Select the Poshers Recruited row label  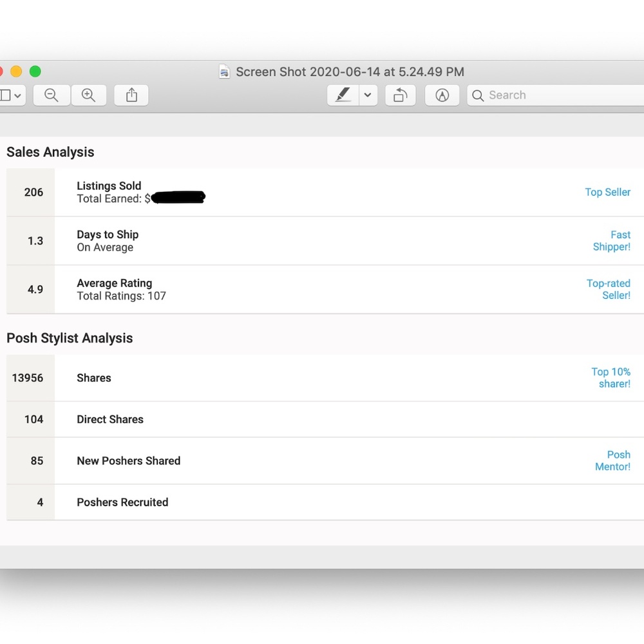point(122,502)
